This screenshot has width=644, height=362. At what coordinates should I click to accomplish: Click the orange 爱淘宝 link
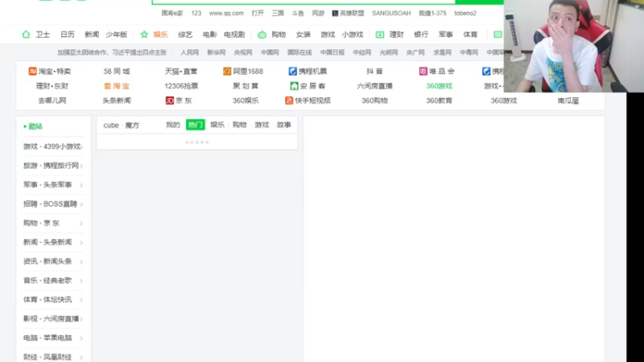(117, 86)
